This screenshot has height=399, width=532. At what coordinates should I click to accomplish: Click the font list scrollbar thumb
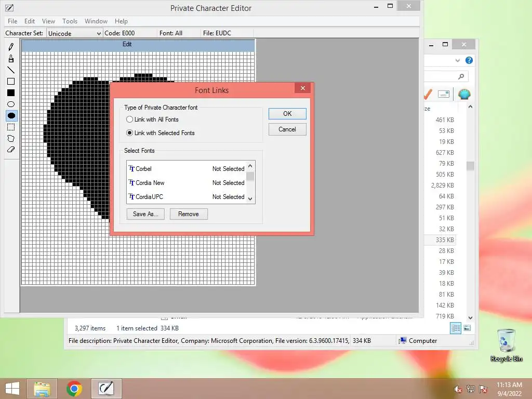coord(250,177)
